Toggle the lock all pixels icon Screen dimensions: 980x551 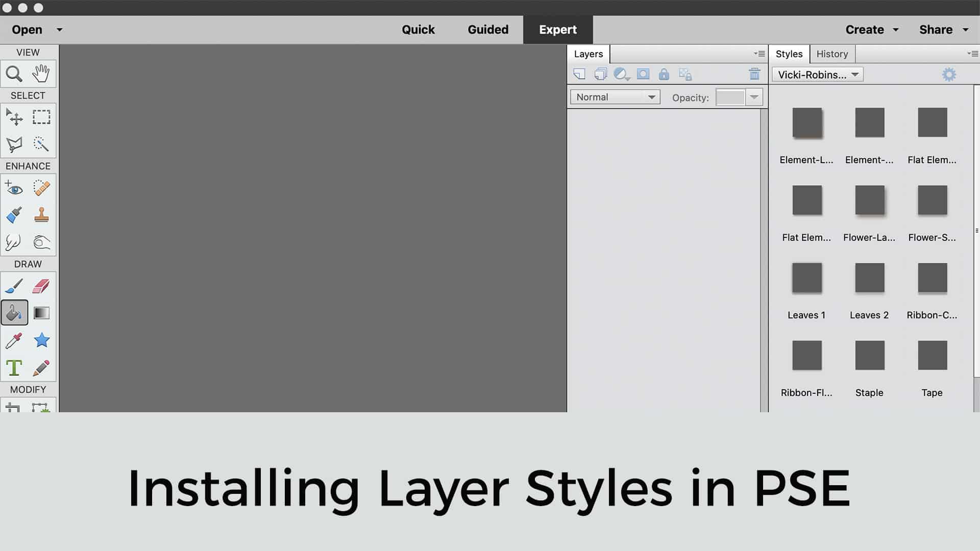pos(664,74)
